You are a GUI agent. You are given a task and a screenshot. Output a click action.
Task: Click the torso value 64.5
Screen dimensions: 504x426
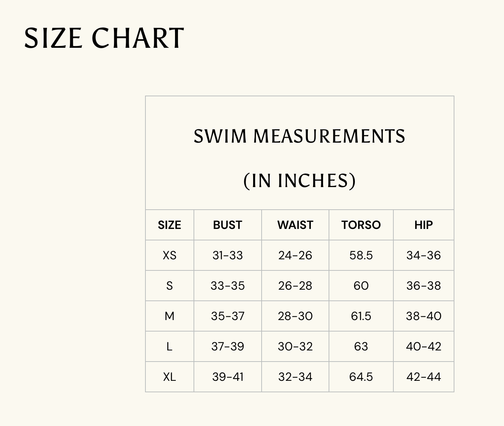(361, 377)
